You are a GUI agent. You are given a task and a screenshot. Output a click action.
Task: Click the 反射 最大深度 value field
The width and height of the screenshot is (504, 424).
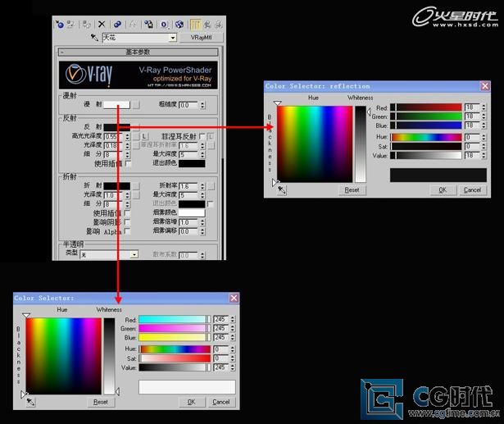coord(189,155)
